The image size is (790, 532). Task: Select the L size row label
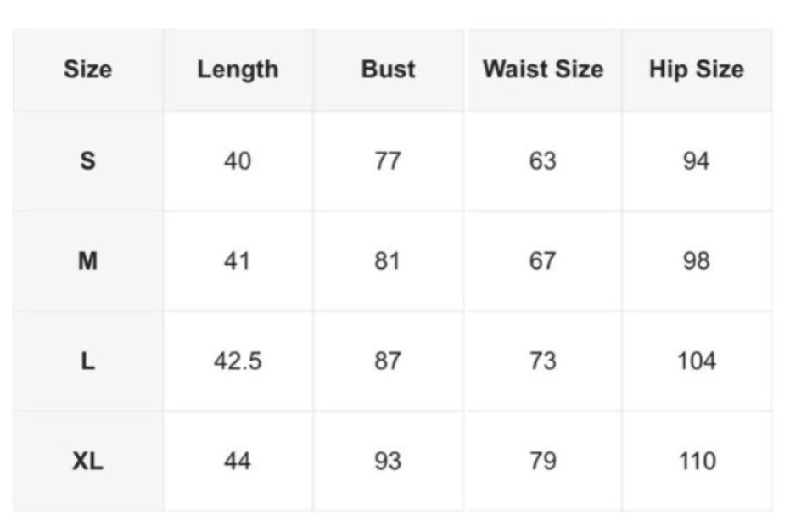coord(87,361)
